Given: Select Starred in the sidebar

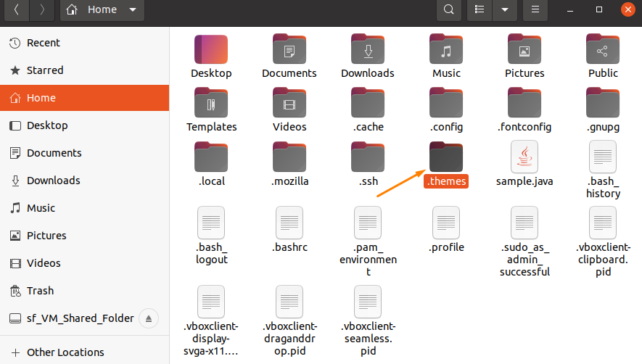Looking at the screenshot, I should (84, 70).
